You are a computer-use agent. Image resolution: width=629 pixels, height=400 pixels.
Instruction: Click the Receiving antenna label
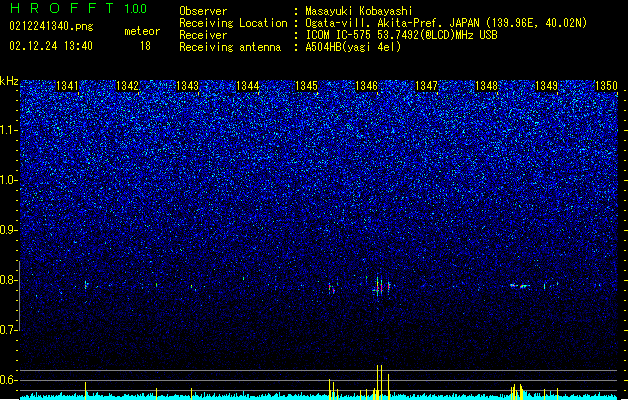(x=230, y=47)
